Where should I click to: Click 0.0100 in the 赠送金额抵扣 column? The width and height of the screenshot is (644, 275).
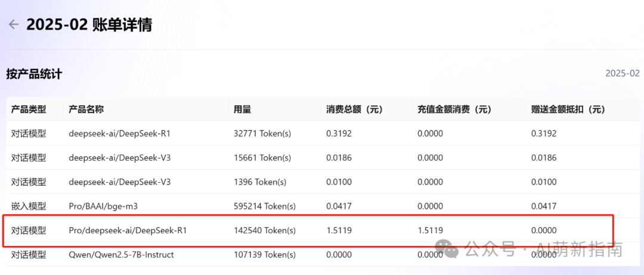pos(543,182)
